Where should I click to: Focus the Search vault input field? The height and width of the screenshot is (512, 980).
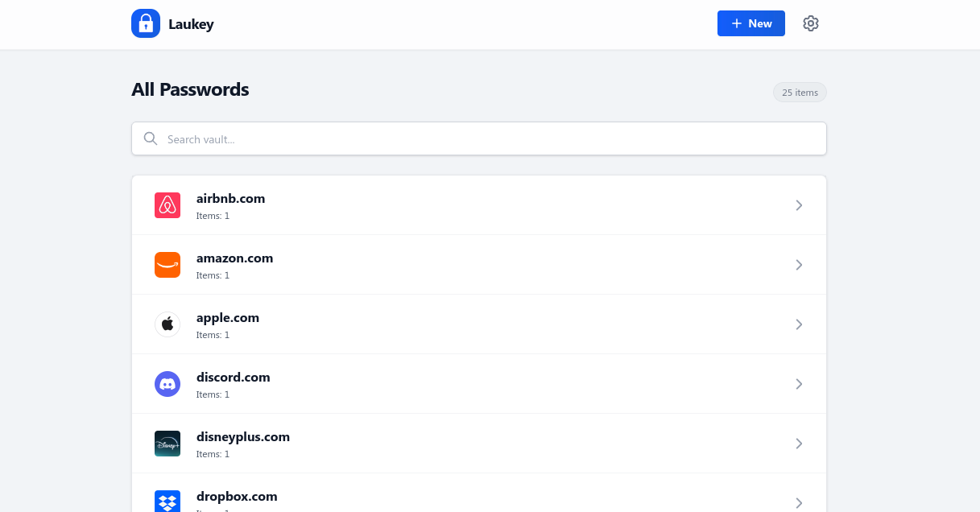pyautogui.click(x=479, y=138)
